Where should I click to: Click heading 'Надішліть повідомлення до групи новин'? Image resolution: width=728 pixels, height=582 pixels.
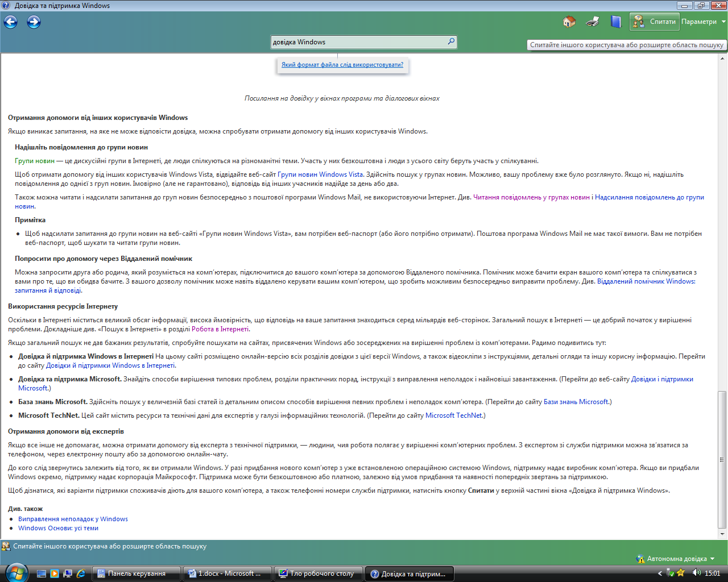click(x=81, y=147)
